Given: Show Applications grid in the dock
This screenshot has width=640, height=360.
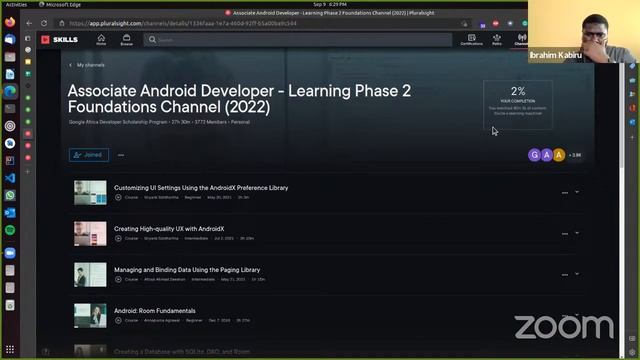Looking at the screenshot, I should [x=10, y=349].
